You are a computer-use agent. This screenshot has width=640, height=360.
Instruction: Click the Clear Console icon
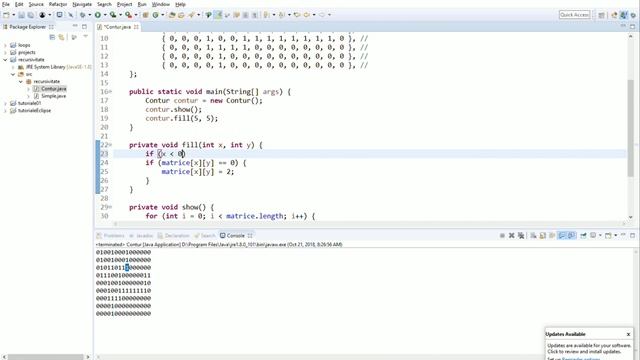pos(533,236)
